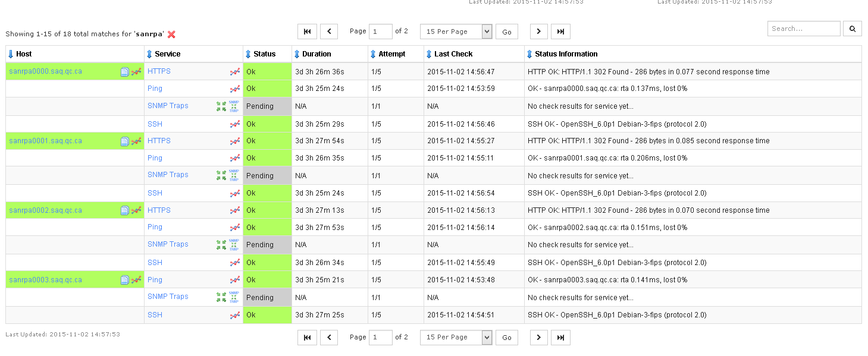Image resolution: width=868 pixels, height=356 pixels.
Task: Go to next page using top pager
Action: tap(538, 31)
